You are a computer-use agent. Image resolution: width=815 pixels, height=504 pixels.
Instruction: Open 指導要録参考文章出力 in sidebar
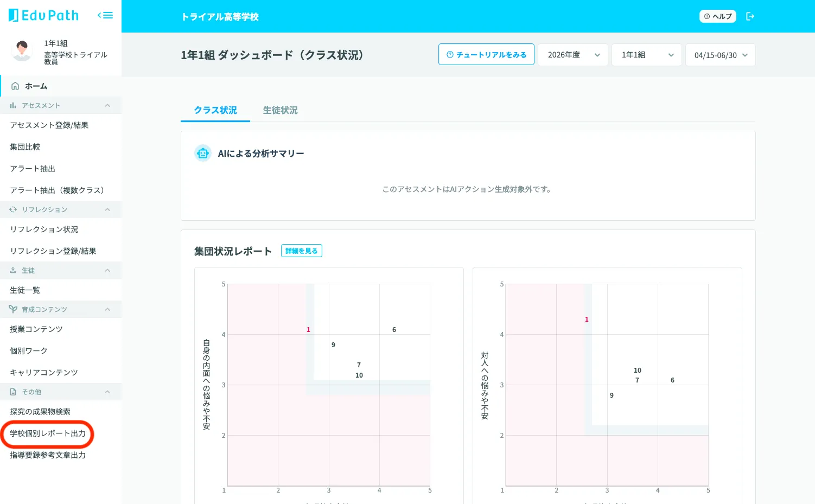61,455
